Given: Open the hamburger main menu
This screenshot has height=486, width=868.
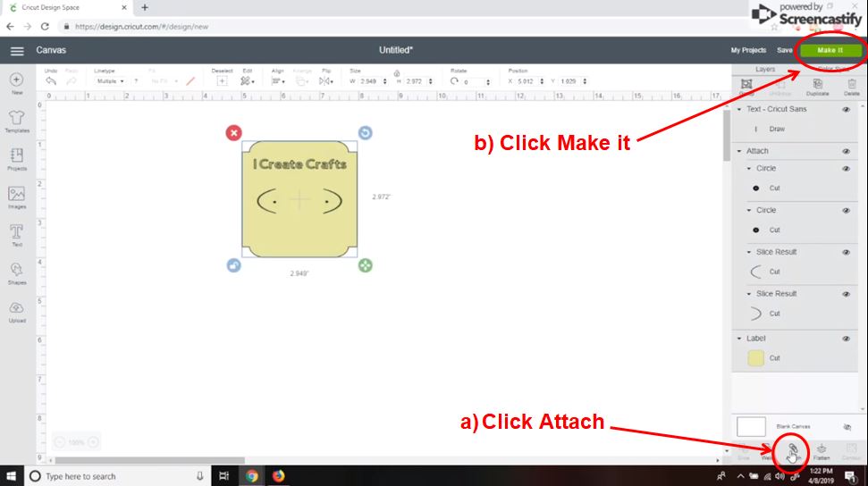Looking at the screenshot, I should click(x=17, y=51).
